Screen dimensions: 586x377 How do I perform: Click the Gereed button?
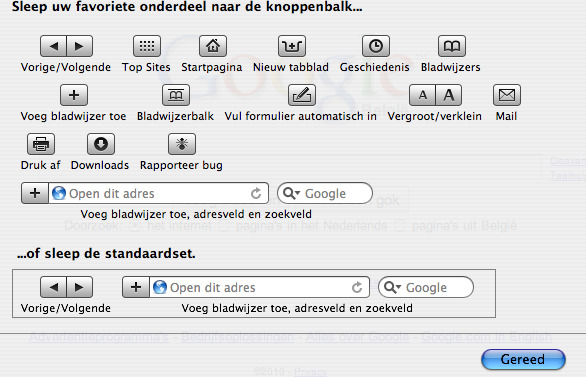pyautogui.click(x=523, y=359)
